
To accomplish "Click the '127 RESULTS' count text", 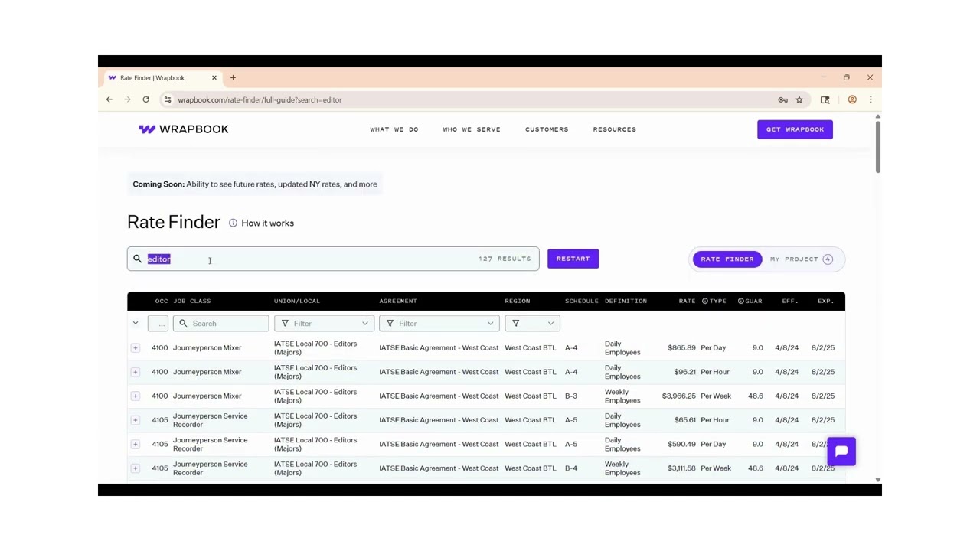I will pos(505,259).
